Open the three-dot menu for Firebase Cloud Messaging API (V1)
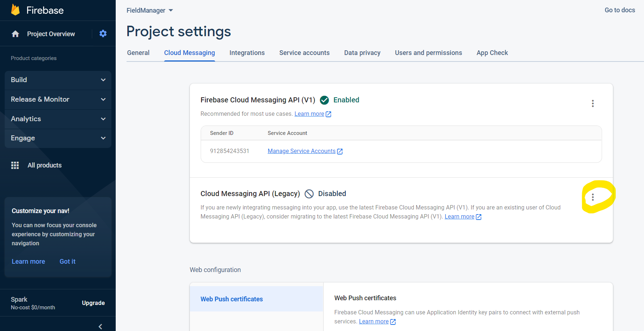 pyautogui.click(x=593, y=103)
